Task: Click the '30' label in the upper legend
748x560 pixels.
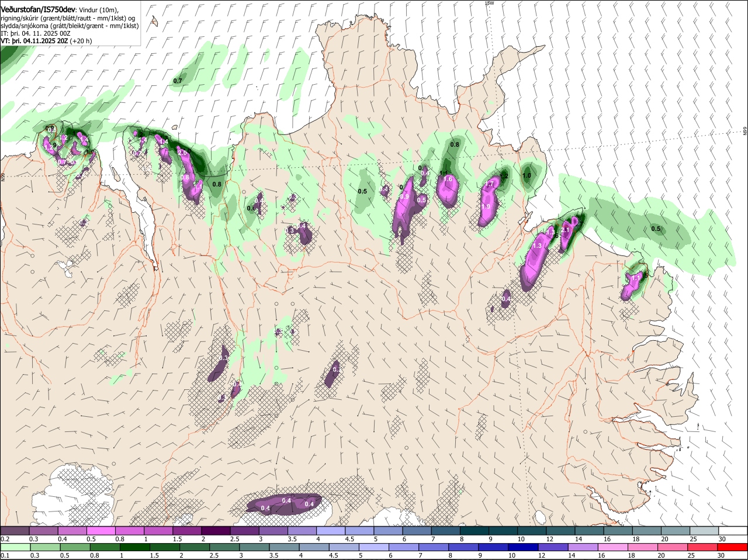Action: [722, 538]
